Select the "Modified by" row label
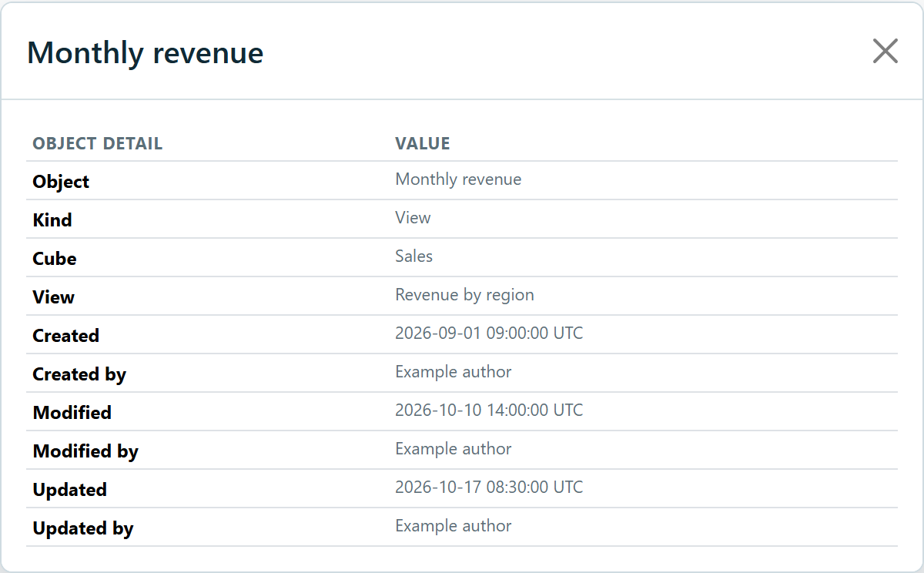 [x=85, y=451]
